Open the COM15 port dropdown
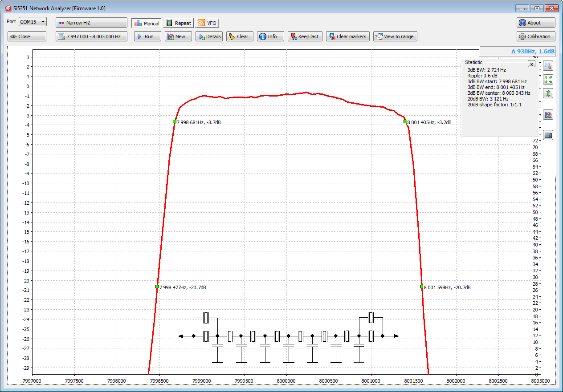The height and width of the screenshot is (392, 563). point(33,22)
